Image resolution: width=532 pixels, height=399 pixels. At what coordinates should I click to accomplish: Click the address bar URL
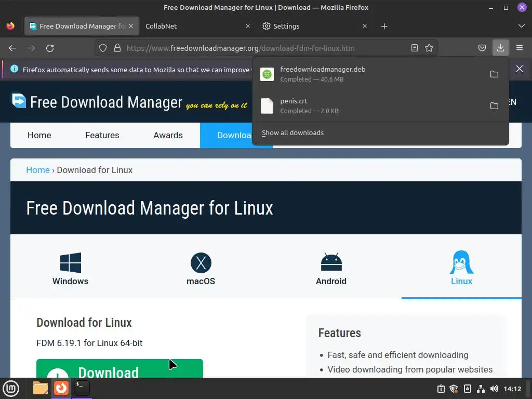[x=241, y=48]
